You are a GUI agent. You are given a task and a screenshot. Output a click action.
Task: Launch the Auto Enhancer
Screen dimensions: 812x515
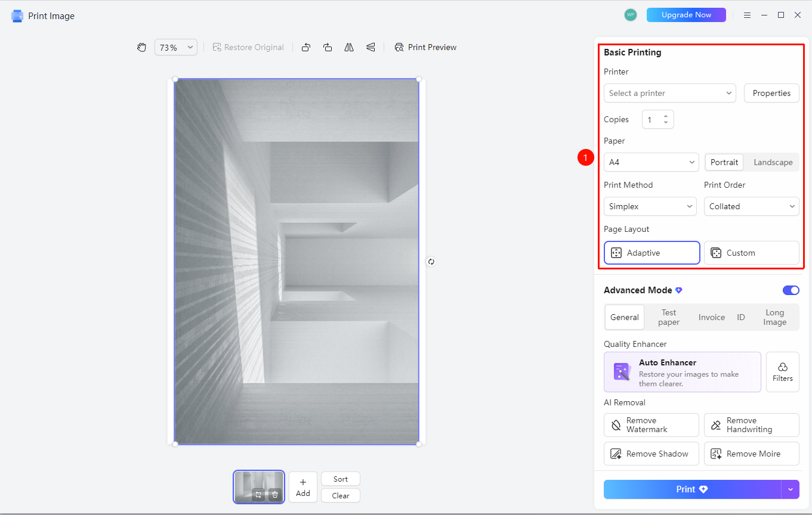tap(683, 372)
